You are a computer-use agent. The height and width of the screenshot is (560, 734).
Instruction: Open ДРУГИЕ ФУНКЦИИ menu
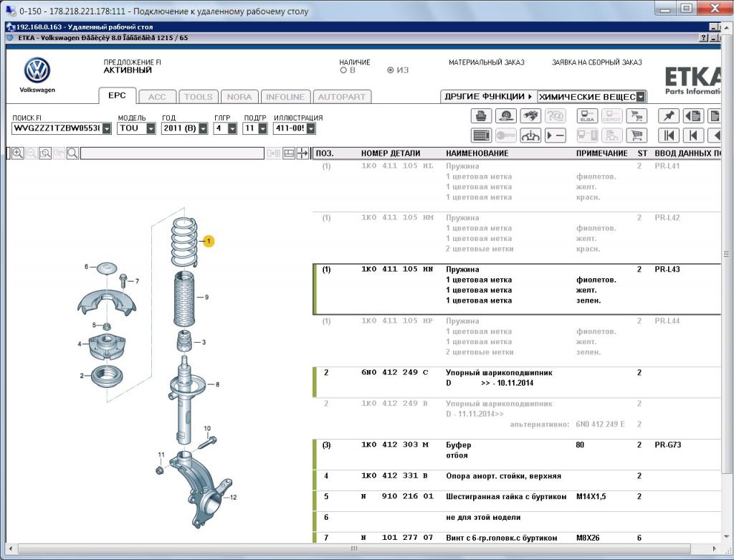(x=488, y=97)
